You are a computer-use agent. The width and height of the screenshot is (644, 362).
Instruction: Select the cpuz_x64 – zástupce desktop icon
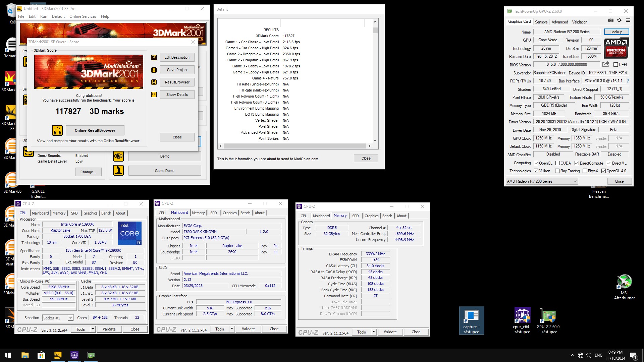[522, 321]
